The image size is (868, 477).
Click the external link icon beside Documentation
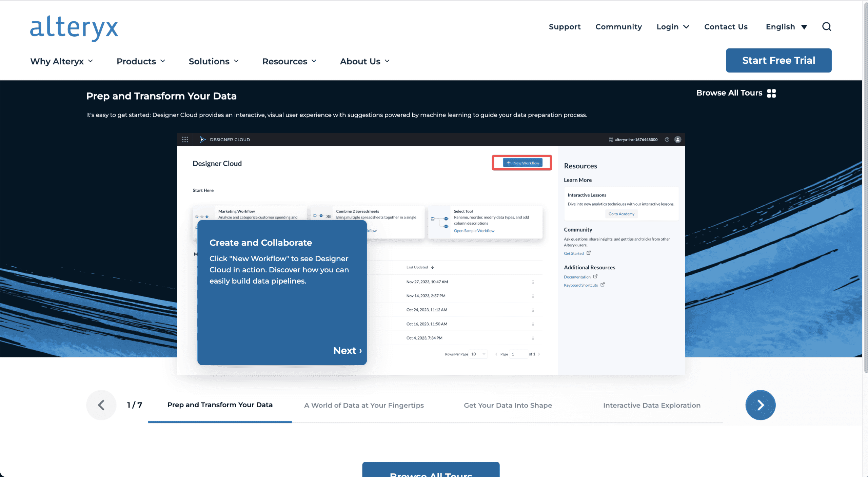tap(596, 276)
